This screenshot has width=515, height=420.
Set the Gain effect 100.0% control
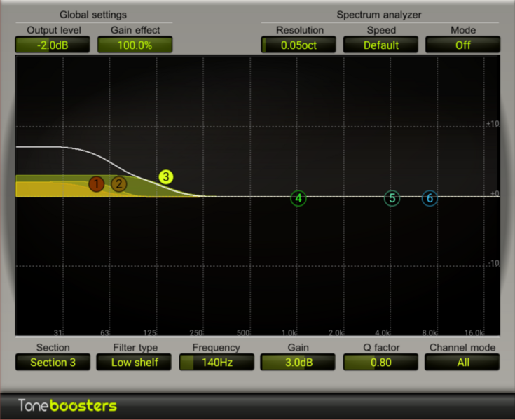tap(135, 45)
